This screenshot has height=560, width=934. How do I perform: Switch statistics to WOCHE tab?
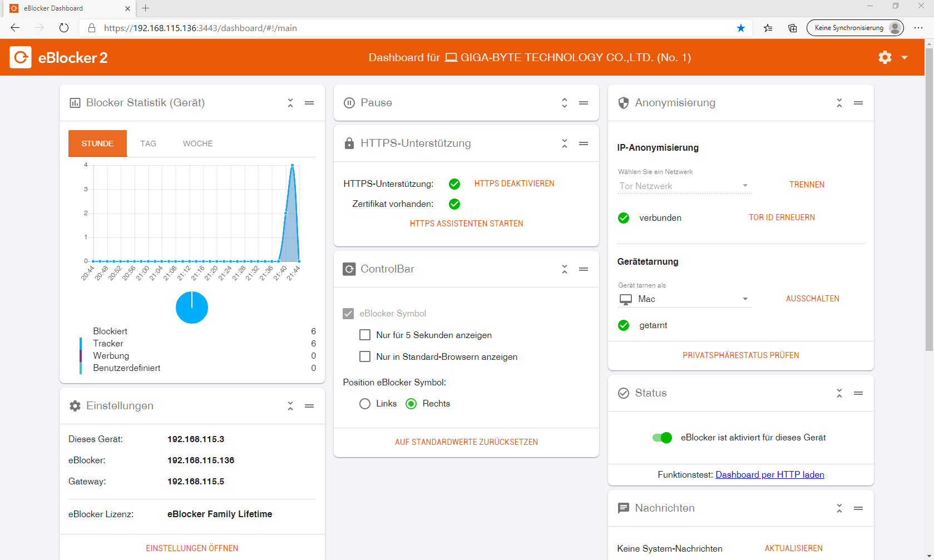point(197,143)
